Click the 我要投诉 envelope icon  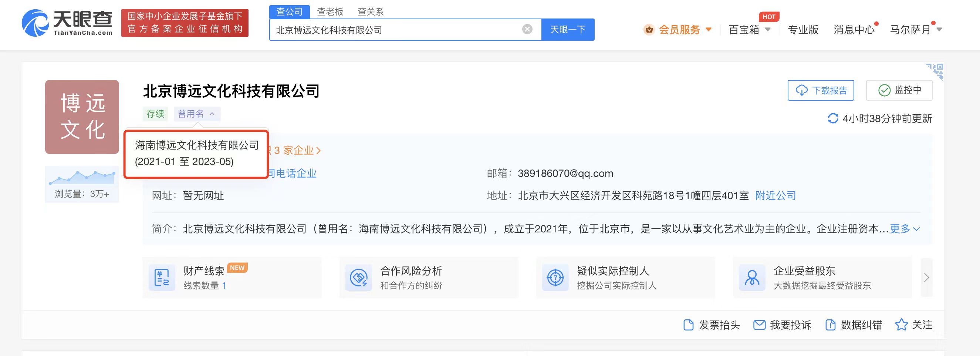click(x=759, y=325)
